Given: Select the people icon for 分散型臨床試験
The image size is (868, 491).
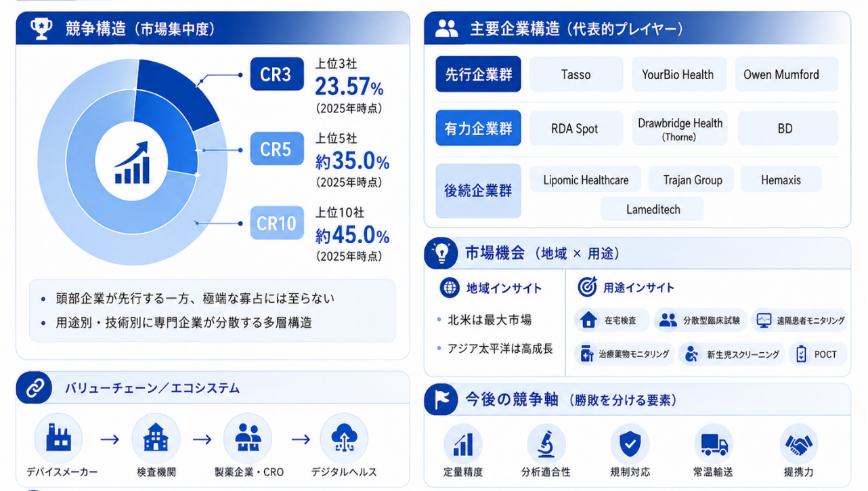Looking at the screenshot, I should [668, 320].
